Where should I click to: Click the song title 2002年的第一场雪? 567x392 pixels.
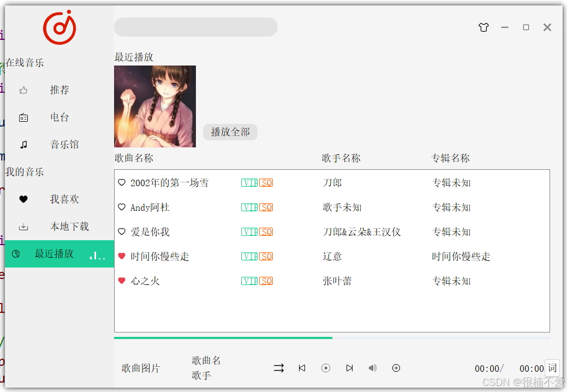coord(169,183)
